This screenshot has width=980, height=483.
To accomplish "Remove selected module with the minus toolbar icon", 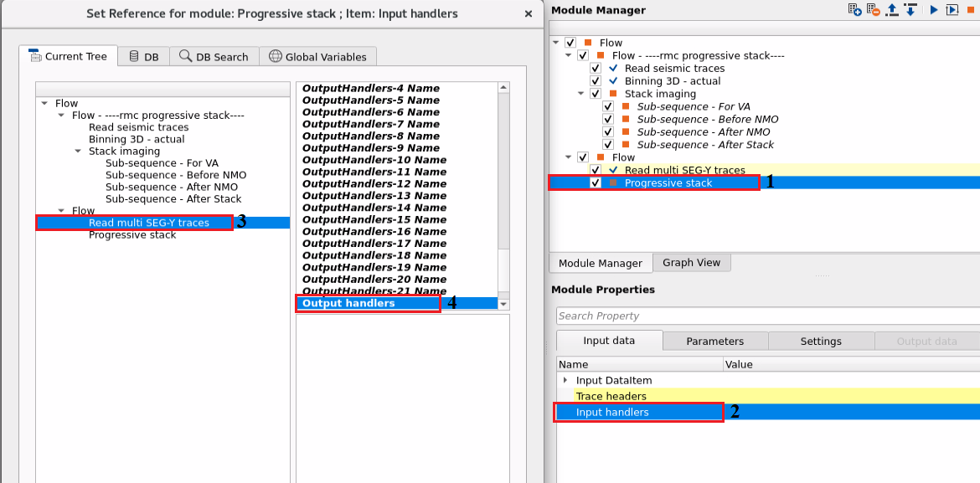I will pyautogui.click(x=873, y=9).
